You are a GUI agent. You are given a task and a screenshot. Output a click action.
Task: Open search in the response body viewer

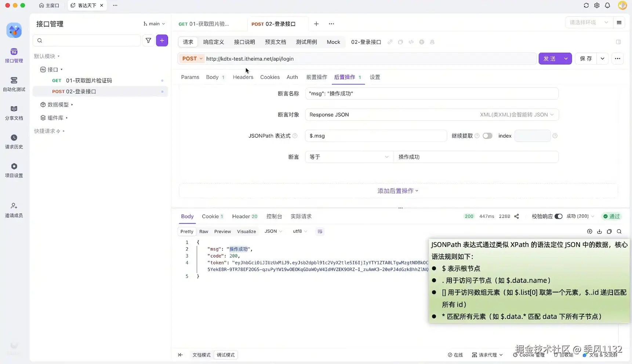pyautogui.click(x=619, y=232)
